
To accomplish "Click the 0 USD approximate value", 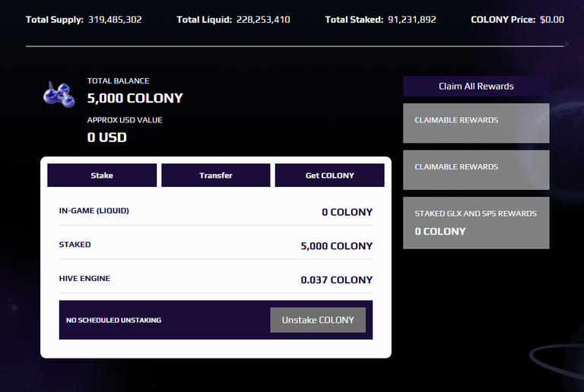I will pyautogui.click(x=107, y=138).
